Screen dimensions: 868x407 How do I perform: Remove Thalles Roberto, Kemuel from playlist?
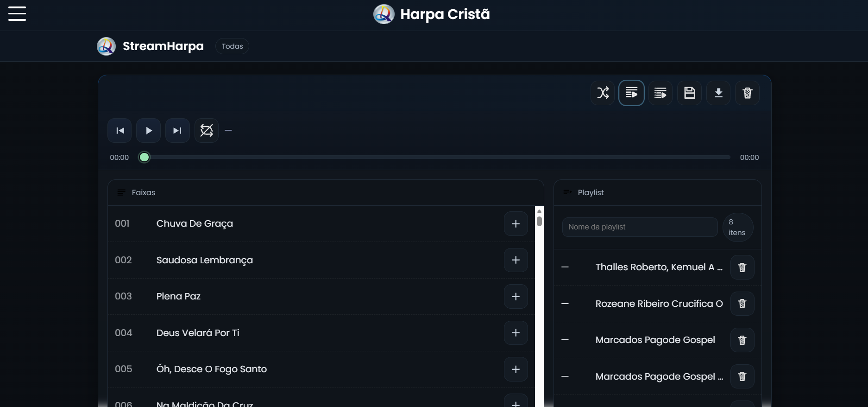(x=742, y=267)
